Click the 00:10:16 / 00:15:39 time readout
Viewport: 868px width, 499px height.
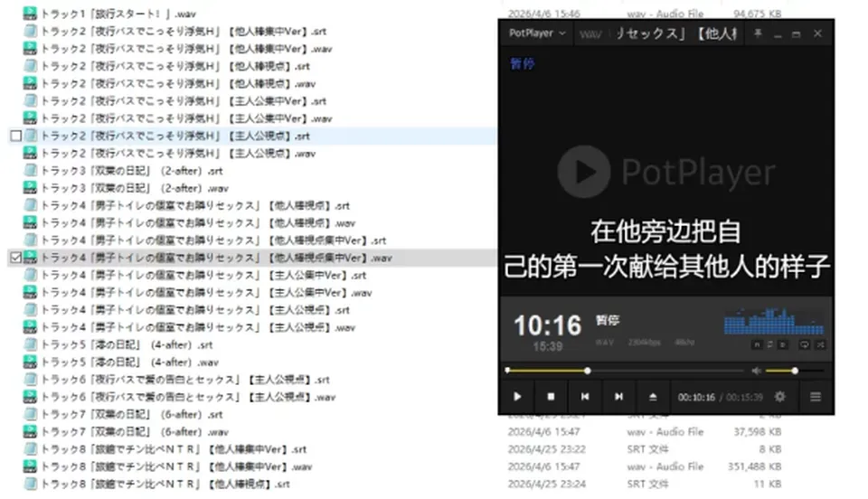coord(721,397)
